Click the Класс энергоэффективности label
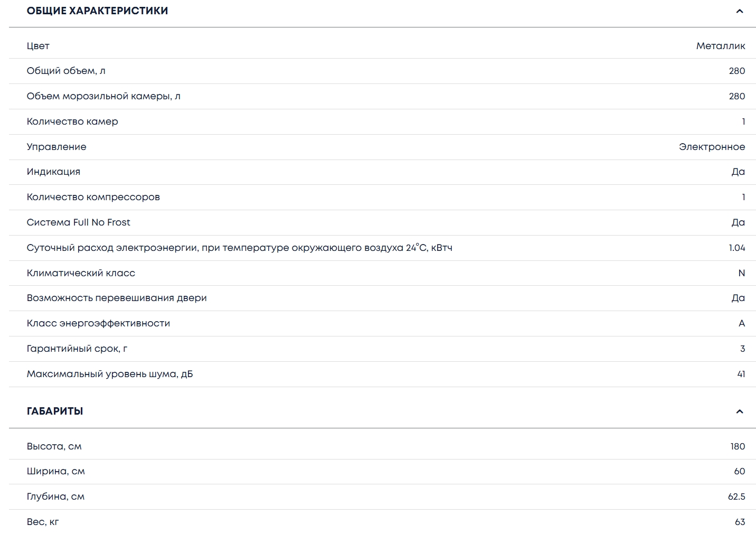Image resolution: width=756 pixels, height=534 pixels. point(98,323)
